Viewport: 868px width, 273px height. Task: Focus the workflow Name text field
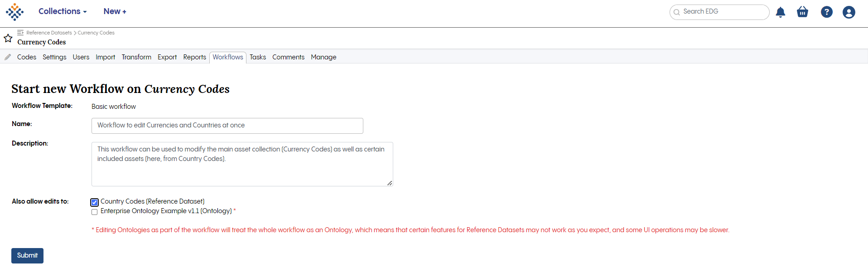coord(227,126)
